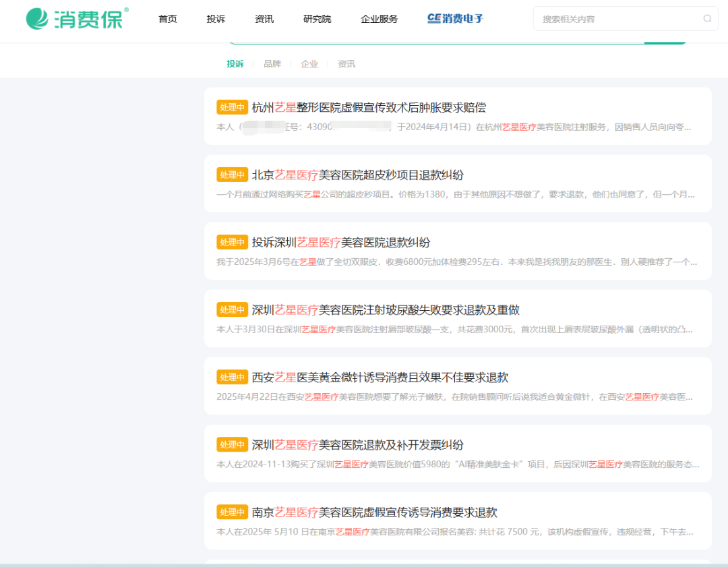Viewport: 728px width, 567px height.
Task: Click 处理中 badge on 注射玻尿酸失败 complaint
Action: point(232,309)
